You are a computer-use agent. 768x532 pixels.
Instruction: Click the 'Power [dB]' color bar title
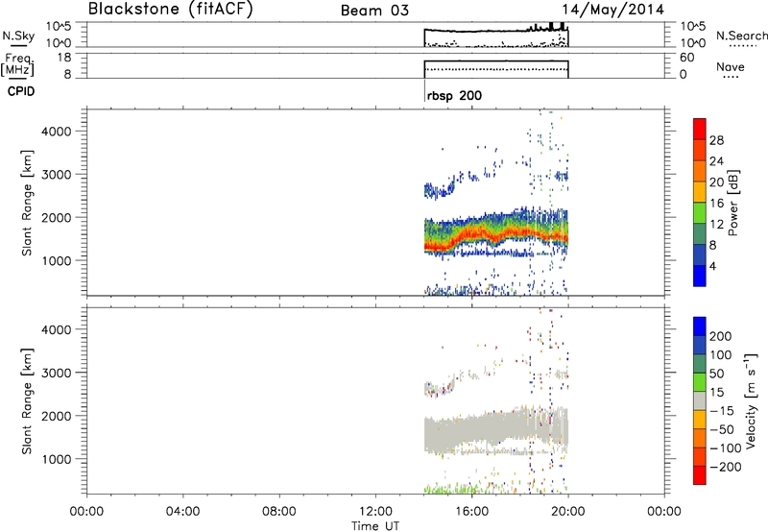tap(733, 203)
